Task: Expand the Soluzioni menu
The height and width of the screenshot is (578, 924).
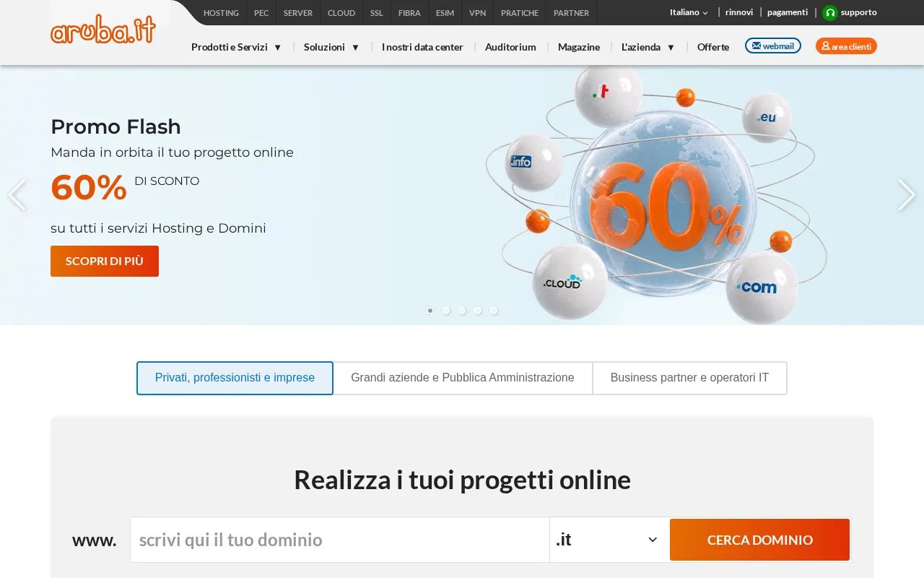Action: coord(332,47)
